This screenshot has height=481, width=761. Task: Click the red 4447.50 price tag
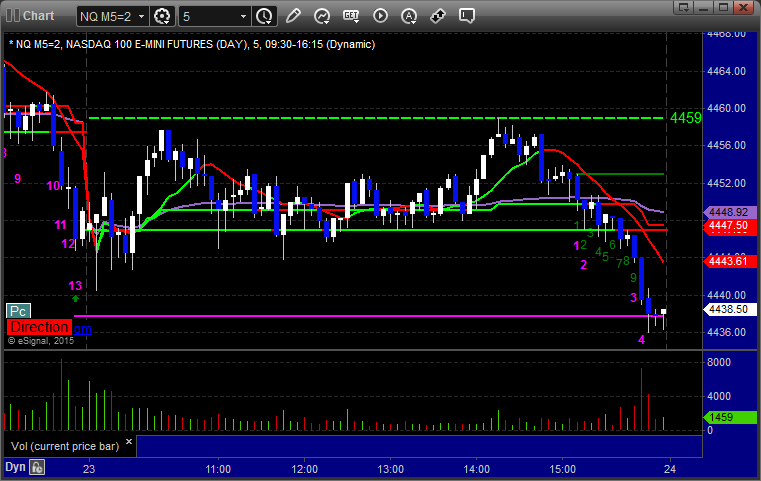point(729,226)
